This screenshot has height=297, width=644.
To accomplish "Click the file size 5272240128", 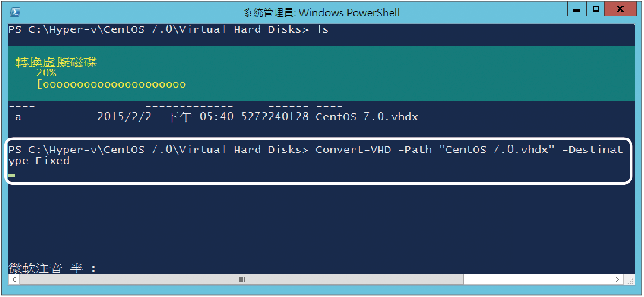I will tap(275, 117).
